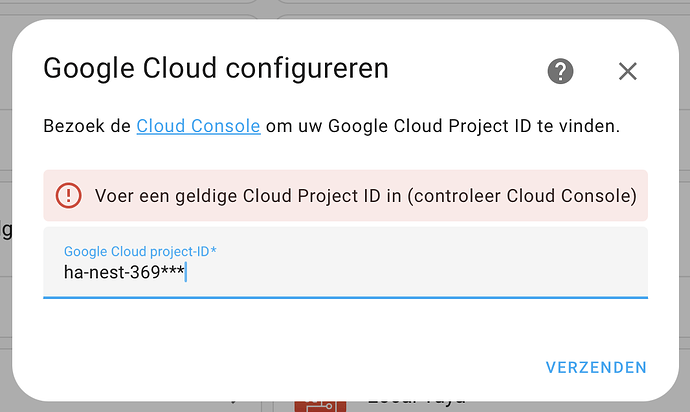
Task: Focus the Google Cloud project-ID input field
Action: [345, 262]
